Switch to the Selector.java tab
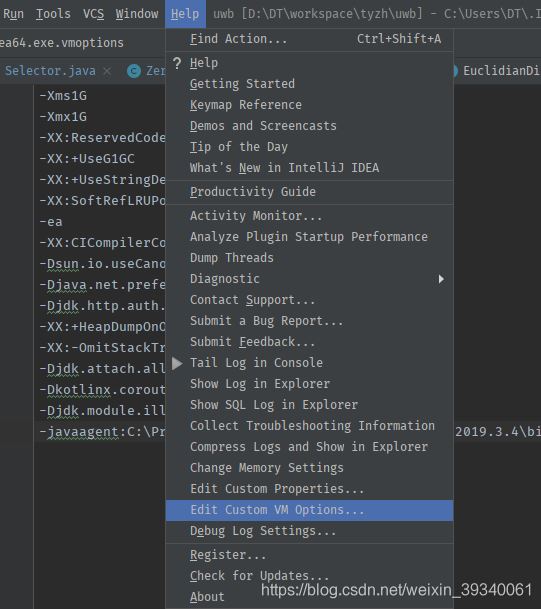 pyautogui.click(x=50, y=71)
